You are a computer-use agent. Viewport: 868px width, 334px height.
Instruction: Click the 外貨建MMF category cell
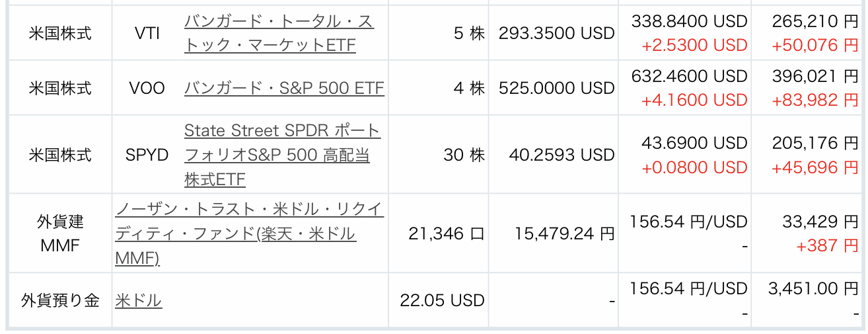[60, 233]
